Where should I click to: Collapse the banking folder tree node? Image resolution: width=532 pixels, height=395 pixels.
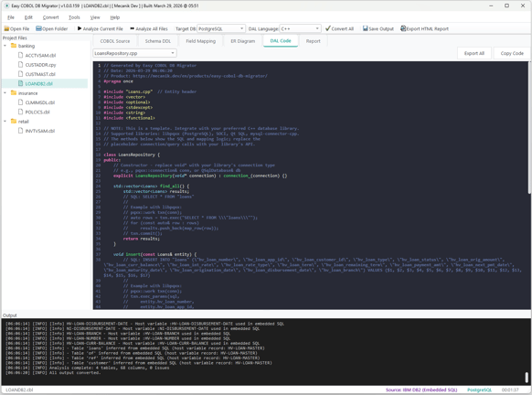[5, 46]
